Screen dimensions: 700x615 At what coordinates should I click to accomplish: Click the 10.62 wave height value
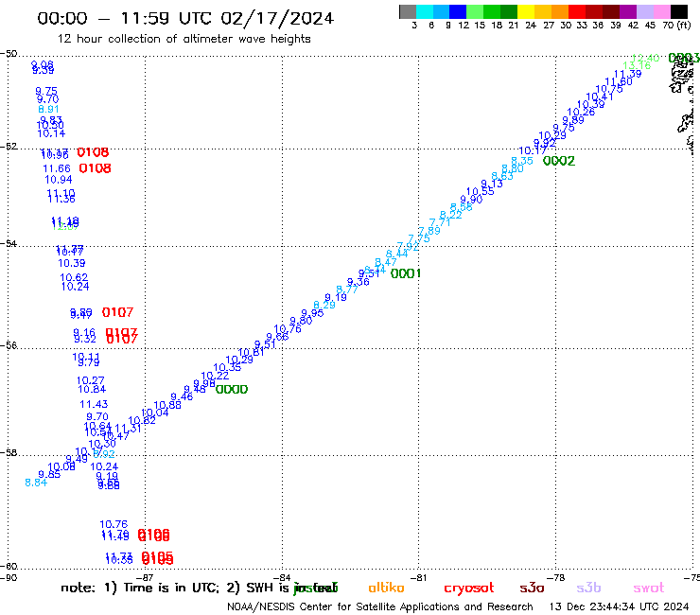click(x=74, y=277)
